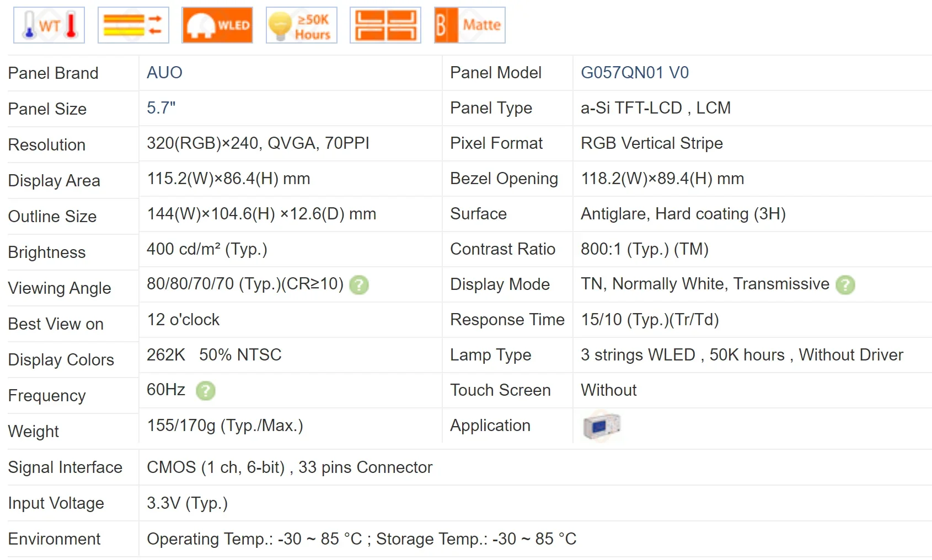Click the WLED backlight feature icon
932x560 pixels.
[x=217, y=25]
